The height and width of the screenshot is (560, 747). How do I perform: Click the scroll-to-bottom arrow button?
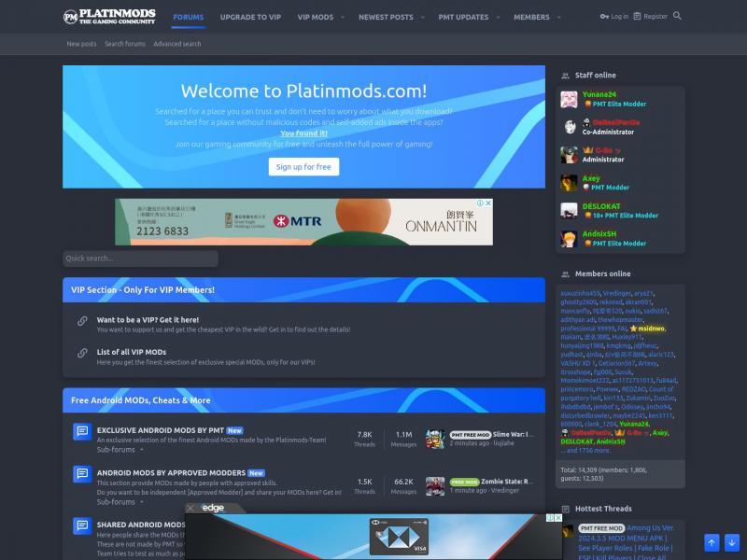732,542
